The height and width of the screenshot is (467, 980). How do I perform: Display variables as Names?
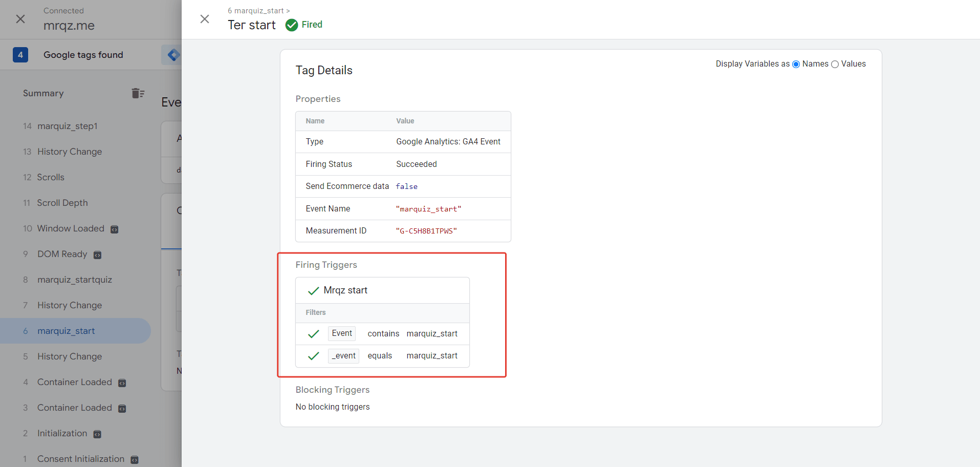796,64
